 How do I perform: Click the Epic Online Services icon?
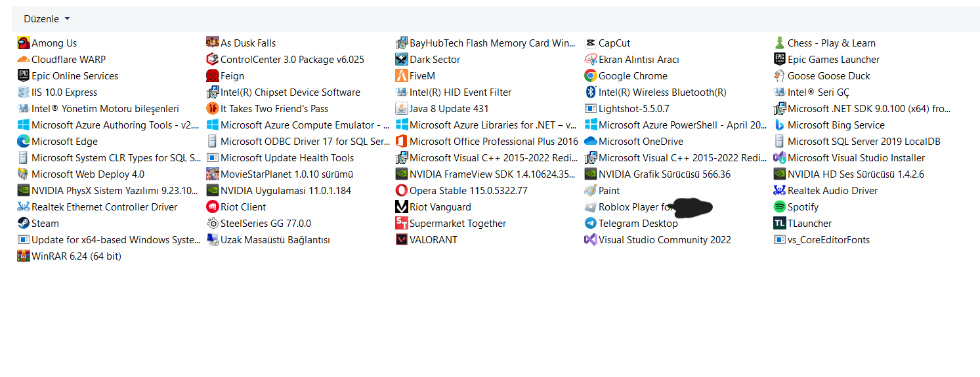(x=24, y=76)
